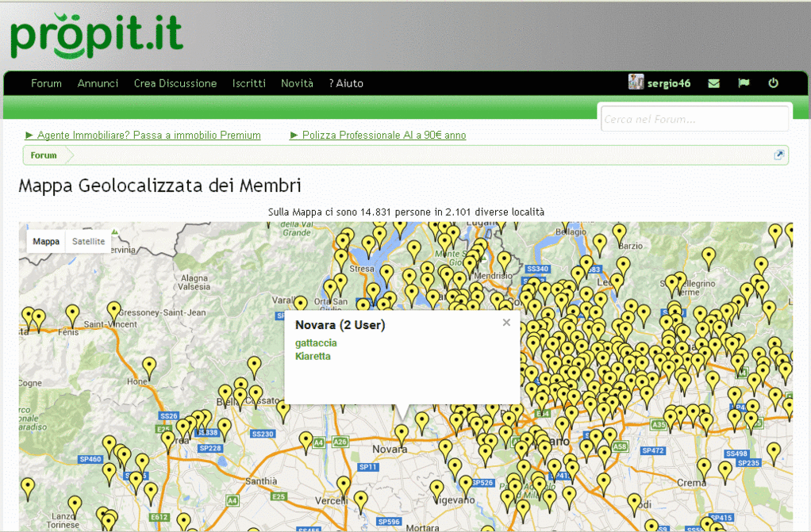Click the Forum breadcrumb
This screenshot has width=811, height=532.
tap(44, 155)
